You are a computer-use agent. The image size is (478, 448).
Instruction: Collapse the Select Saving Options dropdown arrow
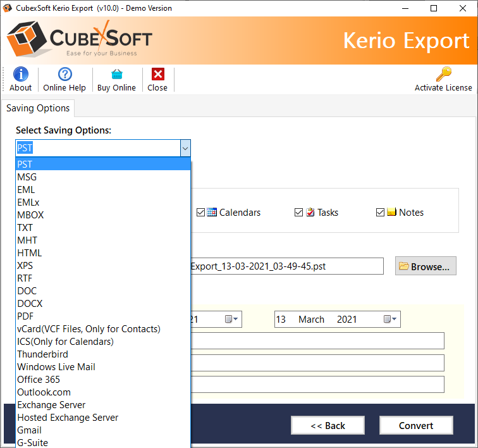185,148
